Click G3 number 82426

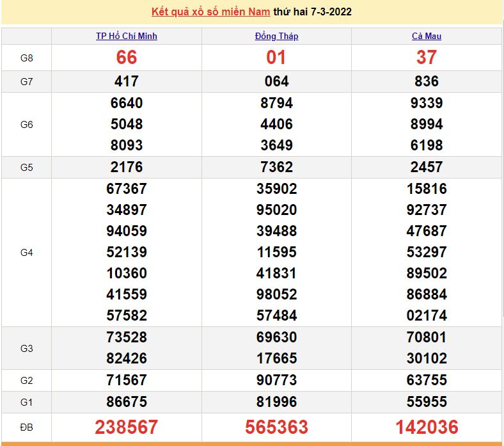click(x=127, y=358)
